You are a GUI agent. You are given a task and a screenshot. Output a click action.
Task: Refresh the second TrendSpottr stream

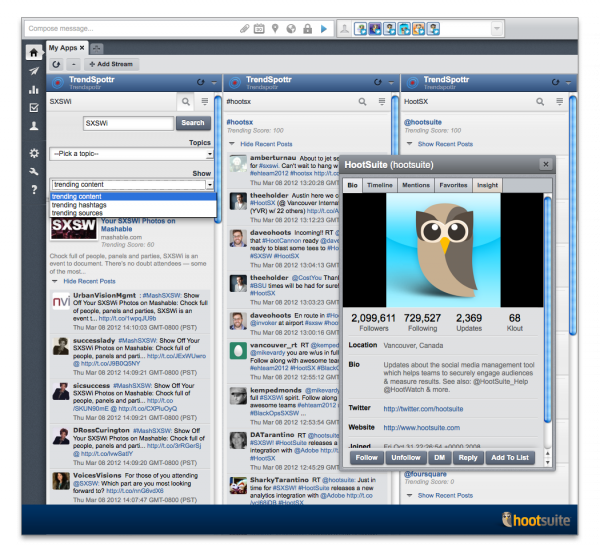pos(378,82)
